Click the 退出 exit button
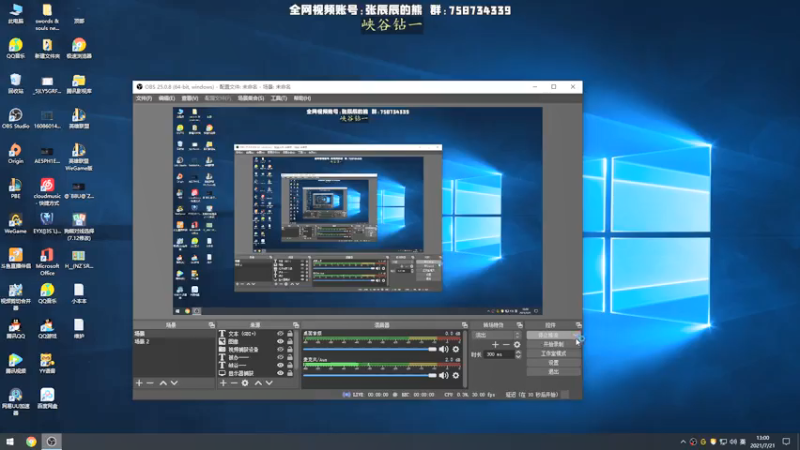 (553, 372)
